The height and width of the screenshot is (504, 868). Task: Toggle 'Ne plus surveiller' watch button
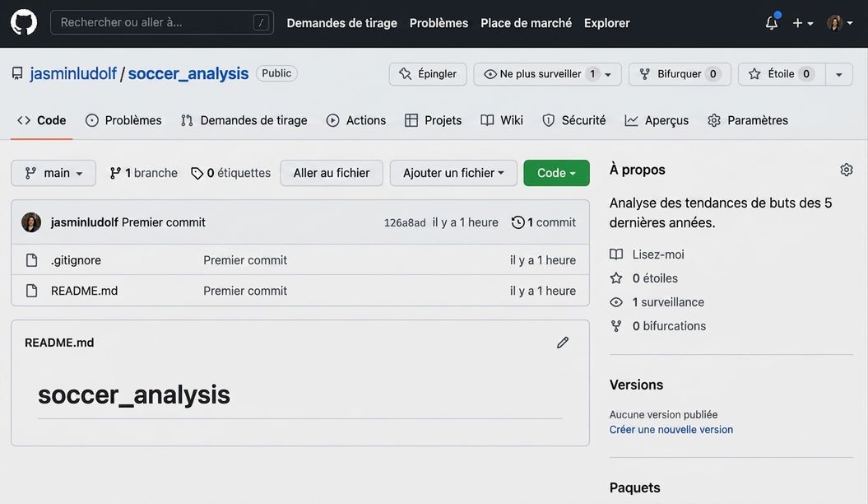tap(540, 73)
